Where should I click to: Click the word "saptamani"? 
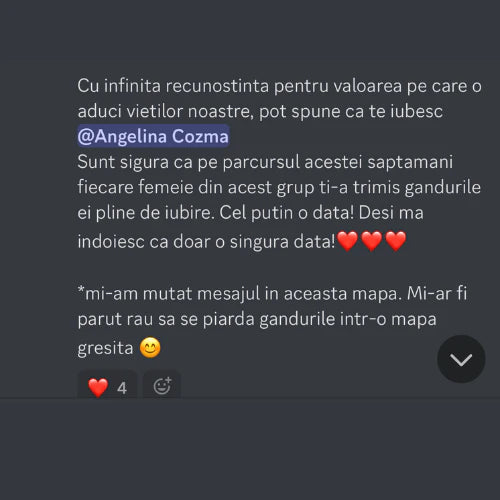(x=410, y=162)
